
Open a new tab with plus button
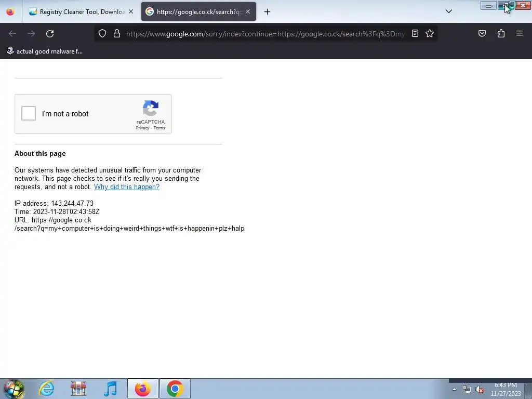pos(268,12)
